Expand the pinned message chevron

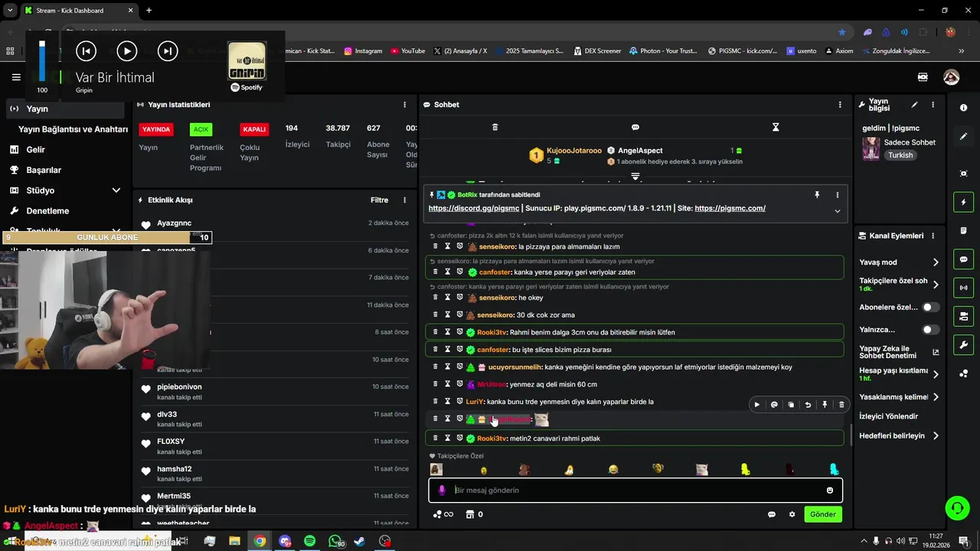pos(838,211)
